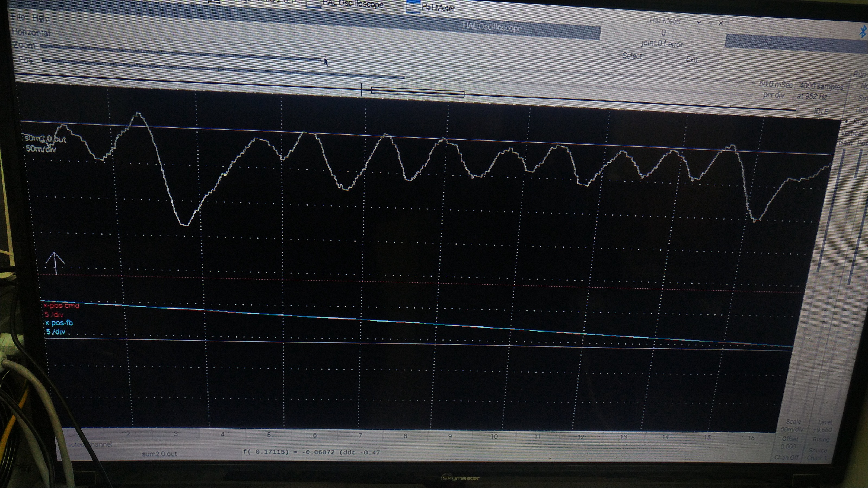Screen dimensions: 868x488
Task: Open the Help menu
Action: tap(41, 18)
